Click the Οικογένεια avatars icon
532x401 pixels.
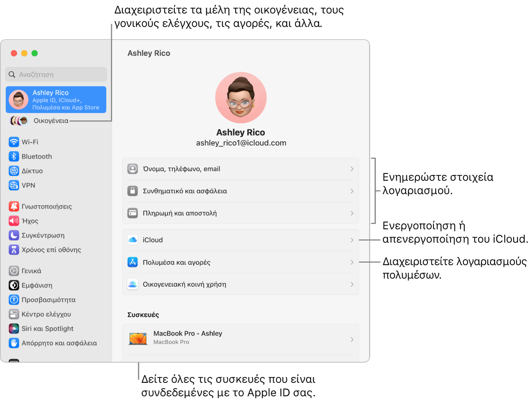click(x=19, y=120)
